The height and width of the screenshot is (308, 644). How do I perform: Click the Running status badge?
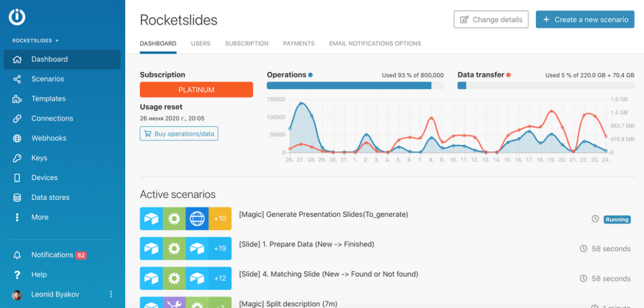pyautogui.click(x=617, y=219)
